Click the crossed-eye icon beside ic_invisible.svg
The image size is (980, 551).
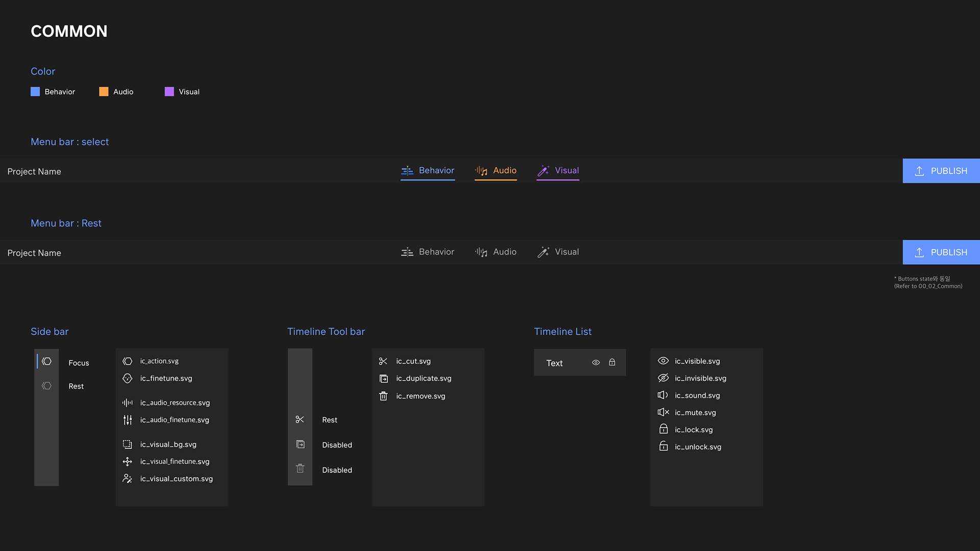(x=663, y=378)
